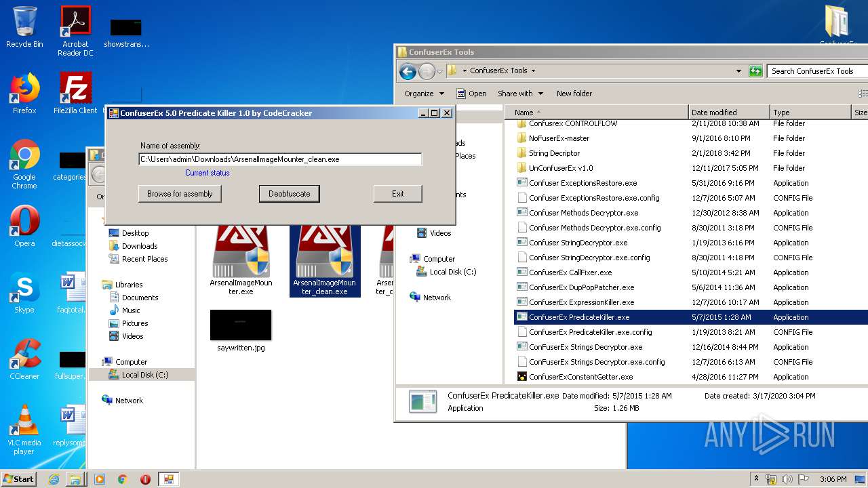Click Opera icon in taskbar
Viewport: 868px width, 488px height.
coord(145,479)
